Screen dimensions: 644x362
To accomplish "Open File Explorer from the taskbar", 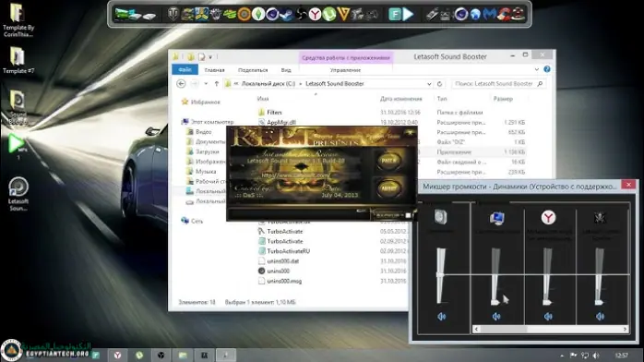I will click(x=183, y=355).
